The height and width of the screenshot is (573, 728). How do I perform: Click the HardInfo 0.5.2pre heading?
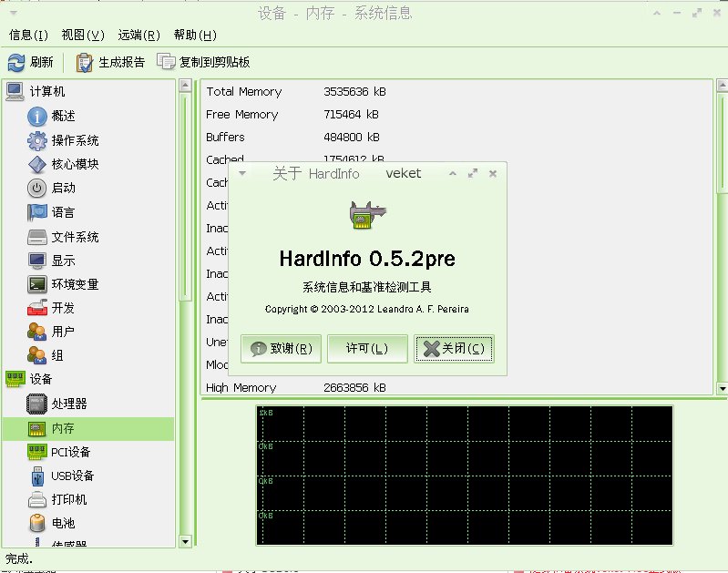(367, 259)
